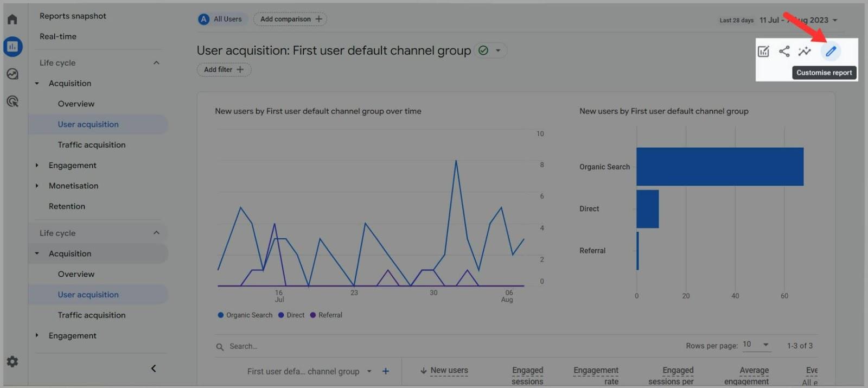Click the Add filter button

(x=224, y=70)
